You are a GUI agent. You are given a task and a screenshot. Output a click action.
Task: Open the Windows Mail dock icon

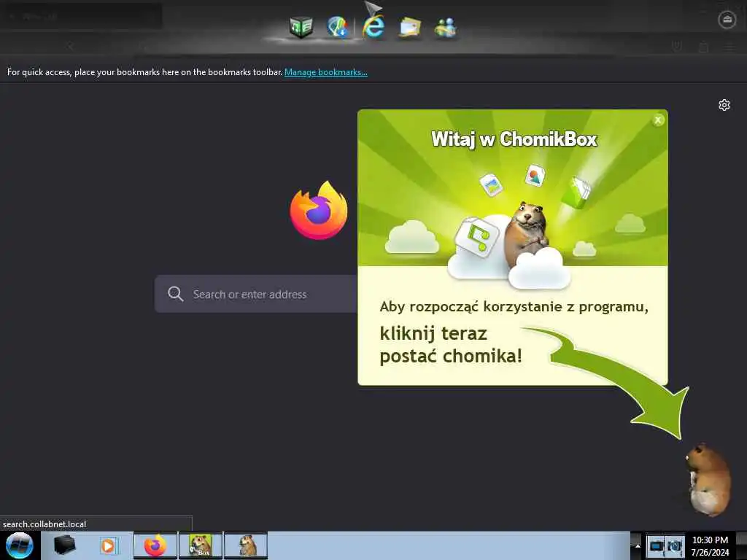[x=410, y=27]
